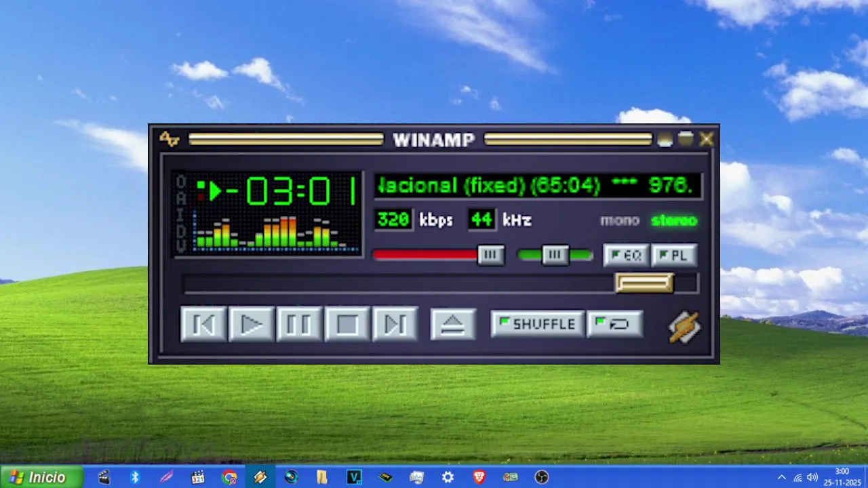Click the A always-on-top letter in clutterbar
Image resolution: width=868 pixels, height=488 pixels.
(181, 198)
